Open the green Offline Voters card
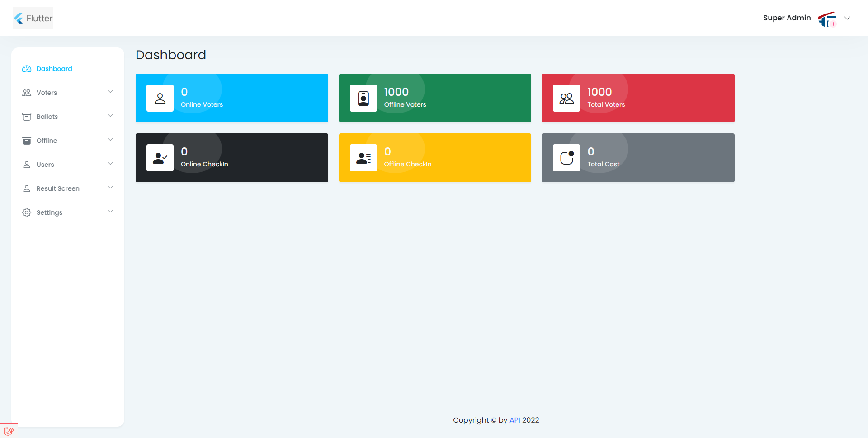868x438 pixels. coord(435,98)
